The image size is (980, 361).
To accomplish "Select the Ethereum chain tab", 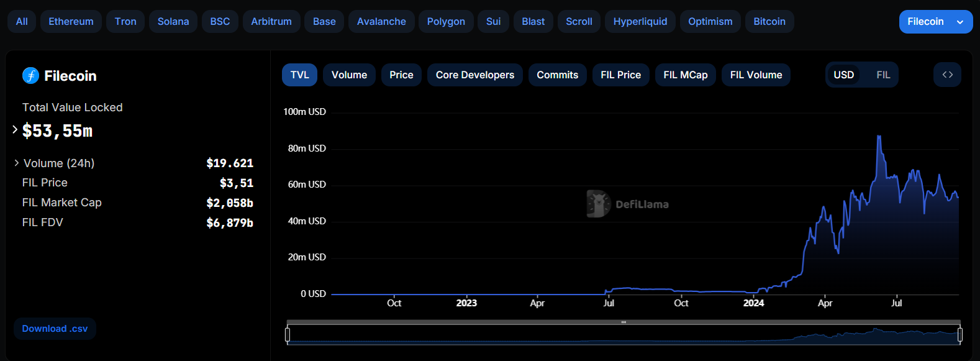I will coord(71,21).
